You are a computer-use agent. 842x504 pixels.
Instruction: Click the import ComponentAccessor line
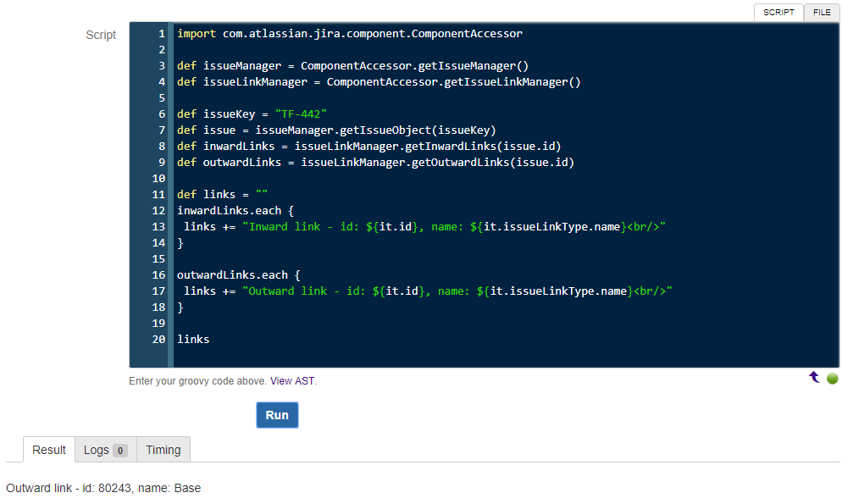350,34
